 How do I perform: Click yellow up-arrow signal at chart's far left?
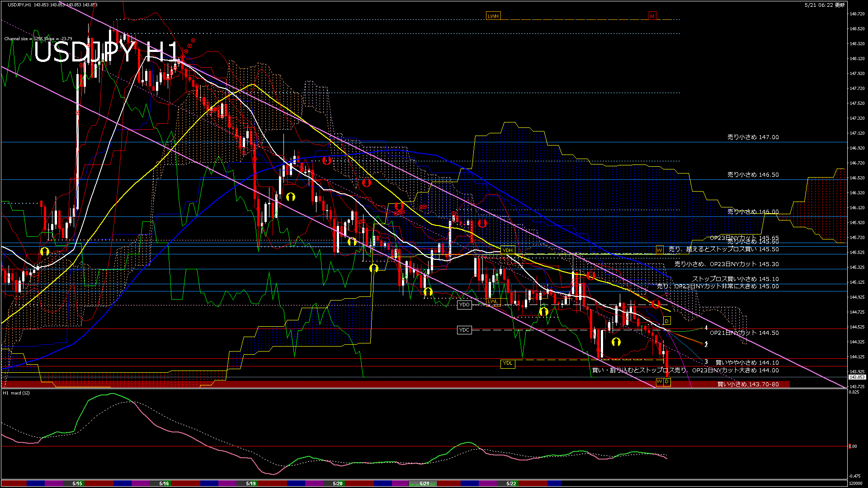coord(44,251)
